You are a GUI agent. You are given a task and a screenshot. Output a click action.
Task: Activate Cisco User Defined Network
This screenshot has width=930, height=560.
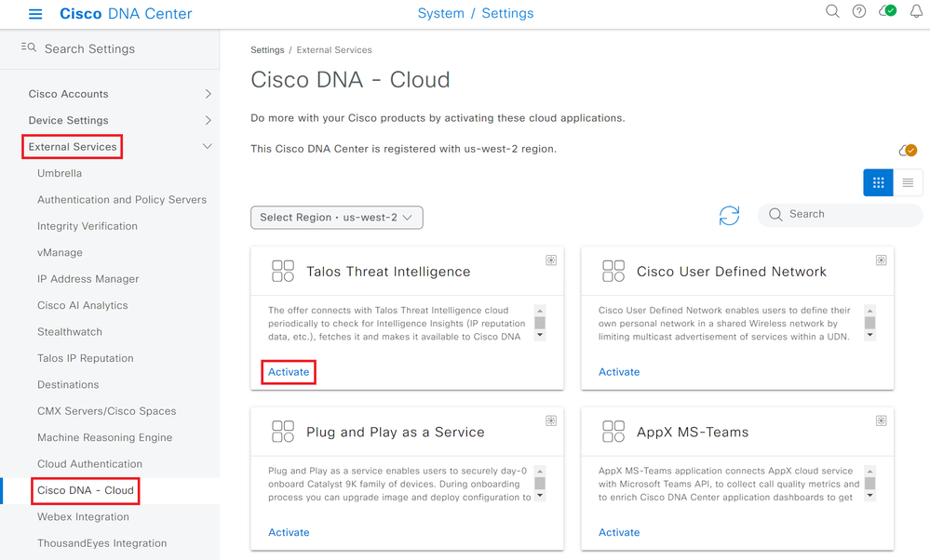[619, 372]
